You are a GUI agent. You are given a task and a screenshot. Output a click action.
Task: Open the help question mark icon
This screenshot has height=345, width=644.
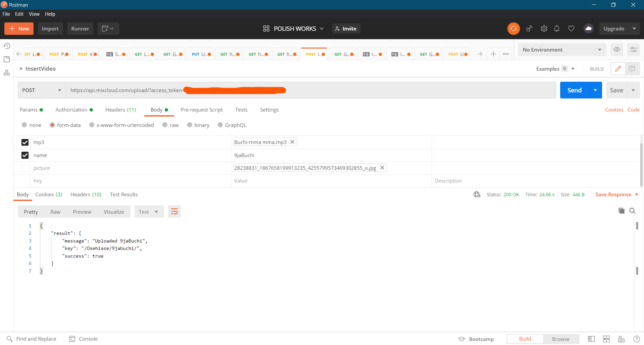[x=637, y=339]
